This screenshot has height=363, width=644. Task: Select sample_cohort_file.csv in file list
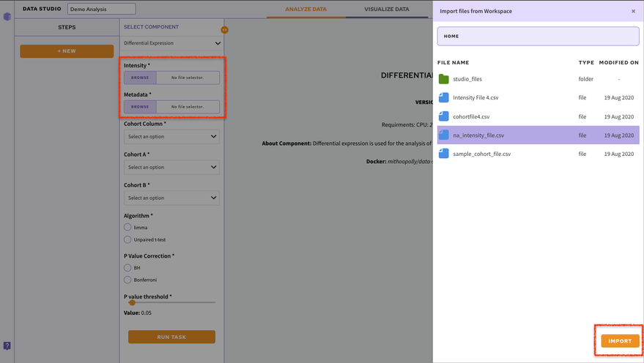coord(538,154)
